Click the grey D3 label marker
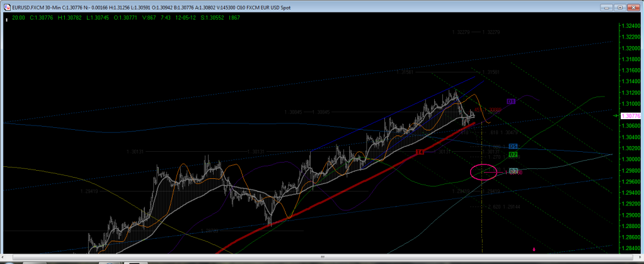The height and width of the screenshot is (264, 644). pyautogui.click(x=514, y=171)
